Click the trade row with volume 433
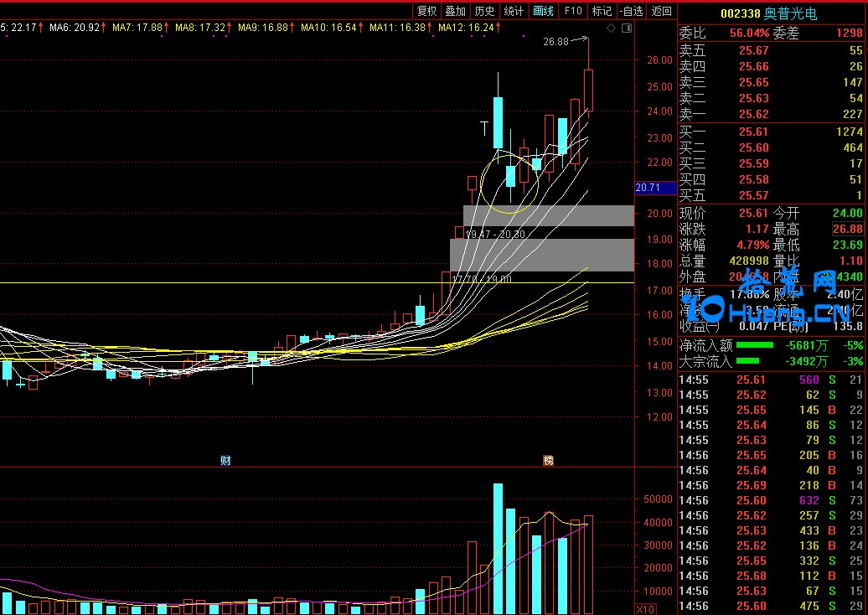Image resolution: width=868 pixels, height=615 pixels. pyautogui.click(x=771, y=531)
